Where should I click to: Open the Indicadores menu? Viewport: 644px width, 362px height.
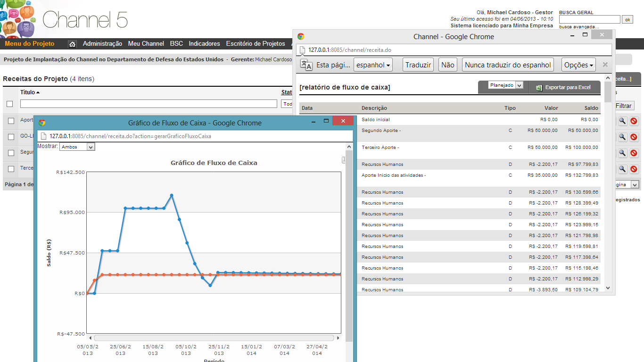coord(204,44)
